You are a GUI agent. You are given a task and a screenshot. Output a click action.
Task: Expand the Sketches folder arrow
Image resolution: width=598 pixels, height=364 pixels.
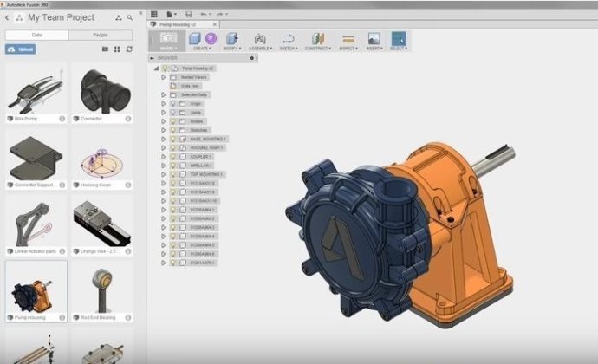click(164, 130)
